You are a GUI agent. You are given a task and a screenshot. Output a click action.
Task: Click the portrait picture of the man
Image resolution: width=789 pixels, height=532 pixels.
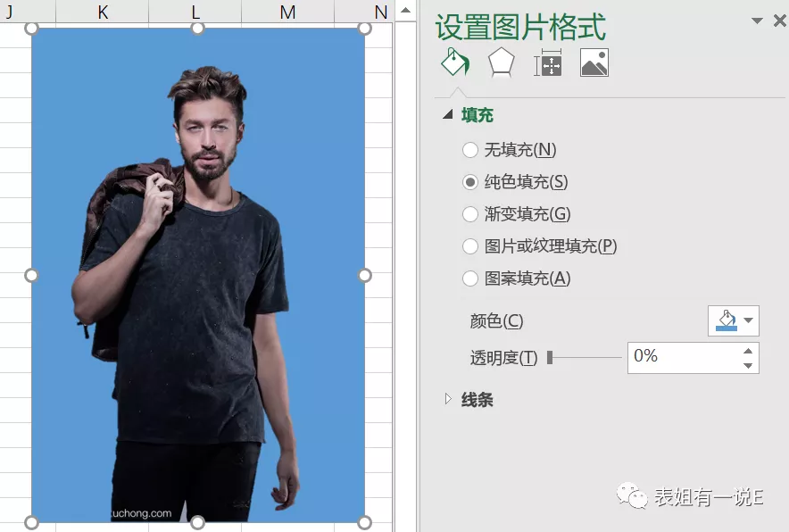pos(198,275)
